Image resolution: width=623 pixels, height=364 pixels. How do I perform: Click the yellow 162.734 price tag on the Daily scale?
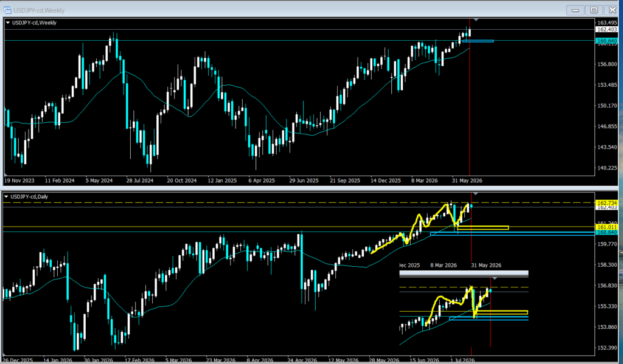click(607, 203)
